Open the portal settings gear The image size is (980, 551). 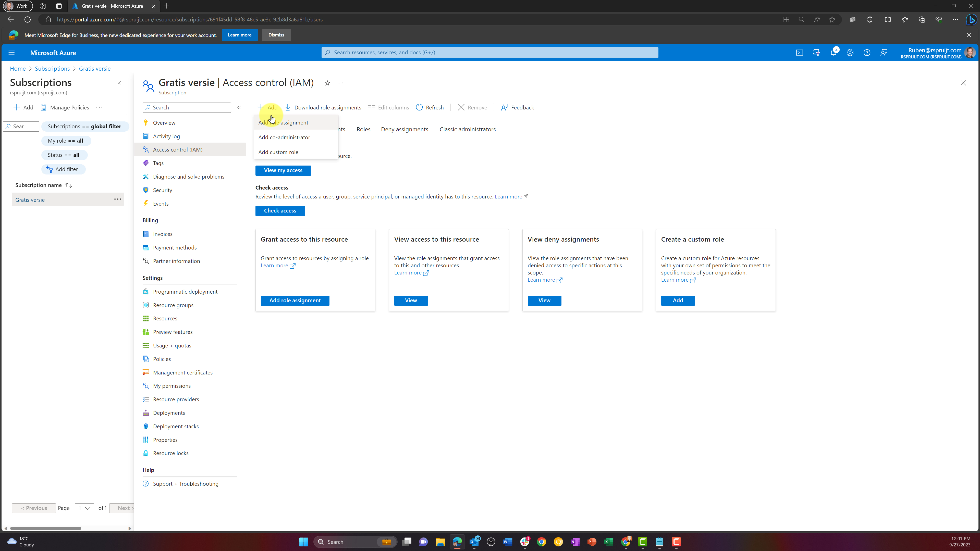coord(850,53)
